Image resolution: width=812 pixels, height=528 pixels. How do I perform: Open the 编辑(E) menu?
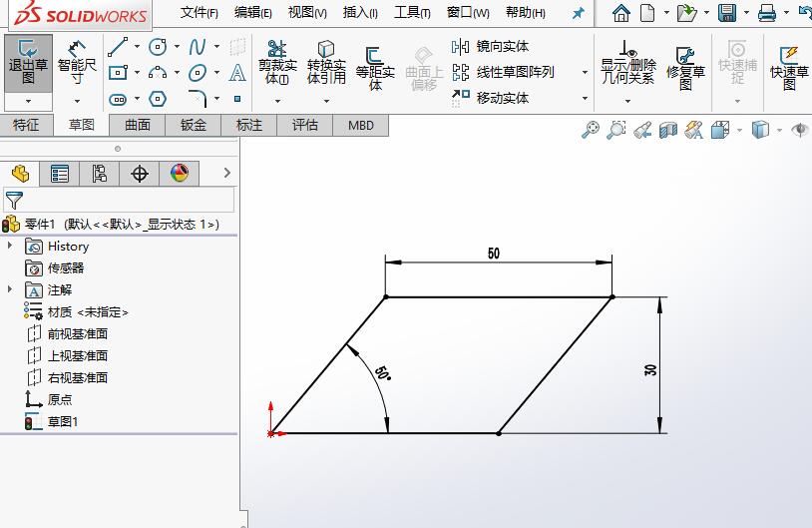[252, 12]
